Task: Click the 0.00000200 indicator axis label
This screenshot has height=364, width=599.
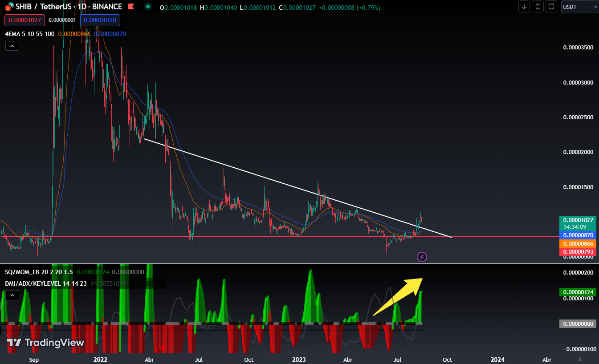Action: coord(579,272)
